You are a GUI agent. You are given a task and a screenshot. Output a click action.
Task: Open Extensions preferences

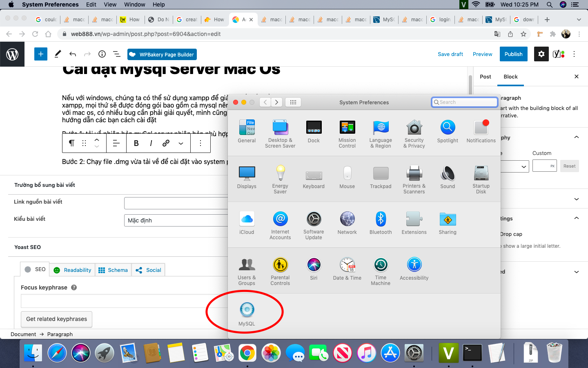click(414, 223)
